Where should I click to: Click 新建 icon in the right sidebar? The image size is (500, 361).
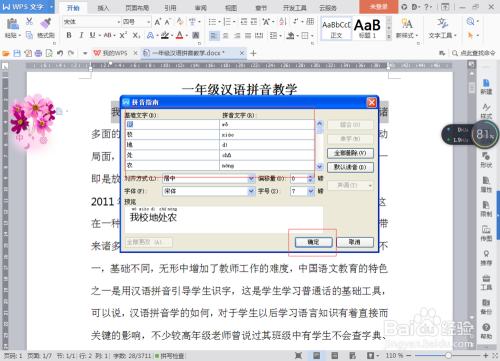click(x=486, y=87)
